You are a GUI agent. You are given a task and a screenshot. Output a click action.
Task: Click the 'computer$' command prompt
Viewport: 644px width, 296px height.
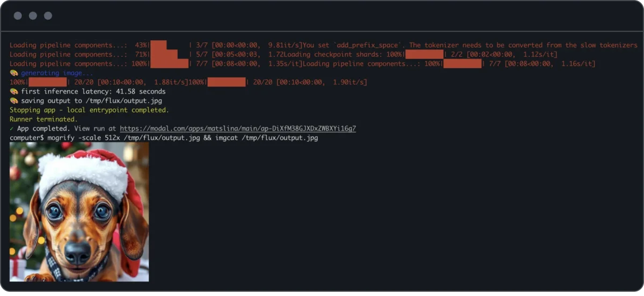coord(27,138)
